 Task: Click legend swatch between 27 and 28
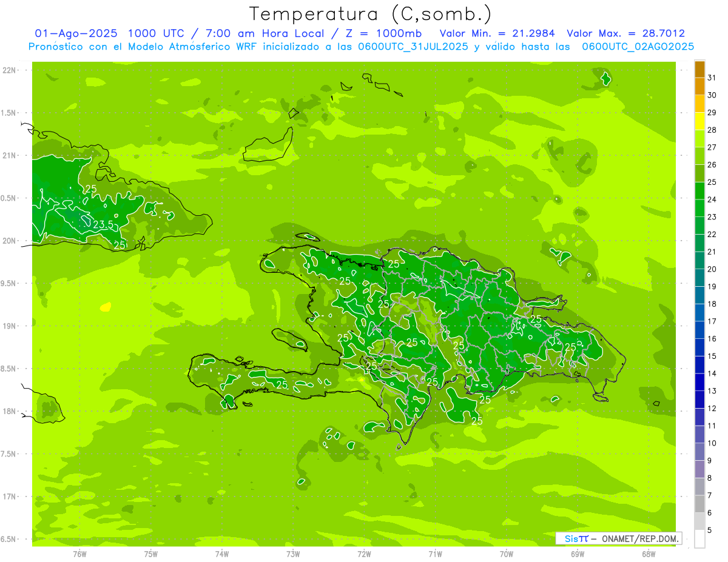pyautogui.click(x=699, y=138)
